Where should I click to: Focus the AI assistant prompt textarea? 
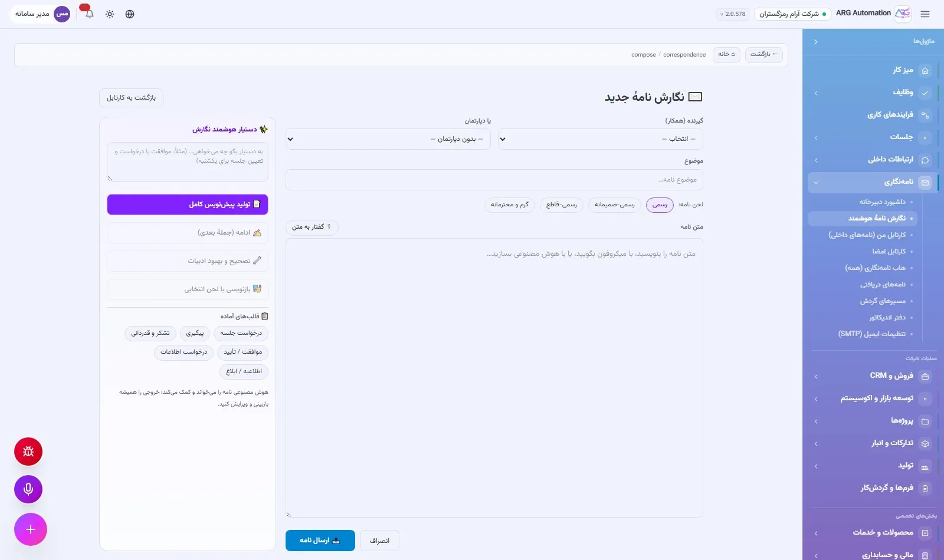pyautogui.click(x=188, y=162)
